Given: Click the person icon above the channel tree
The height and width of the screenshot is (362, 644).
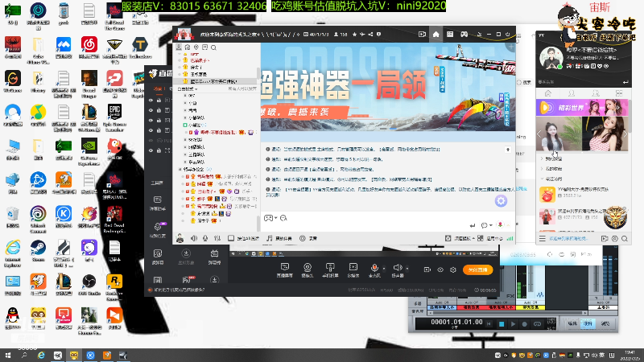Looking at the screenshot, I should pyautogui.click(x=179, y=47).
